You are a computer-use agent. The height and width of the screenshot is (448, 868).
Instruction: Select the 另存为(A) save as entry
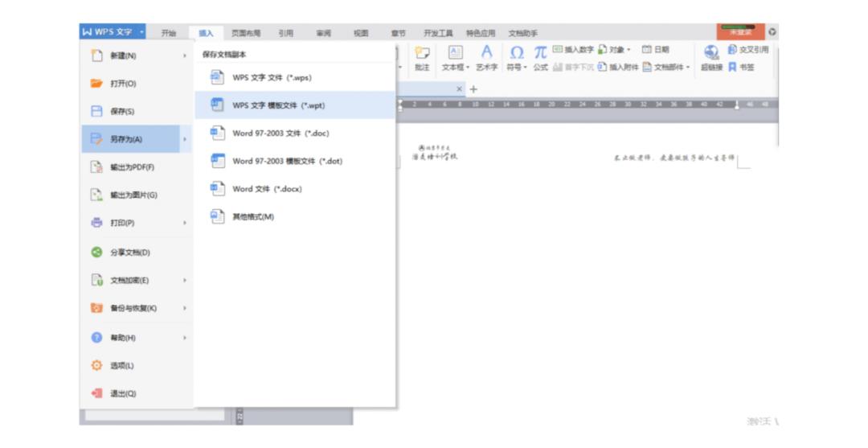coord(131,139)
